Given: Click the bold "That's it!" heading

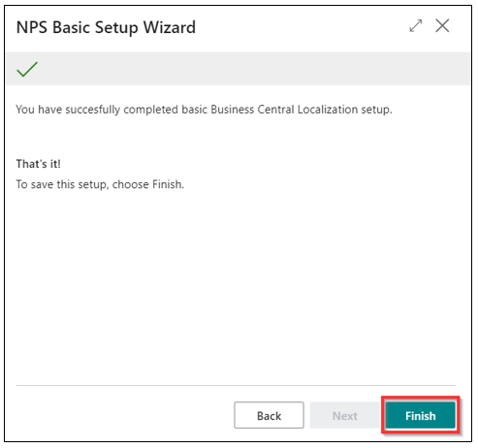Looking at the screenshot, I should [39, 164].
